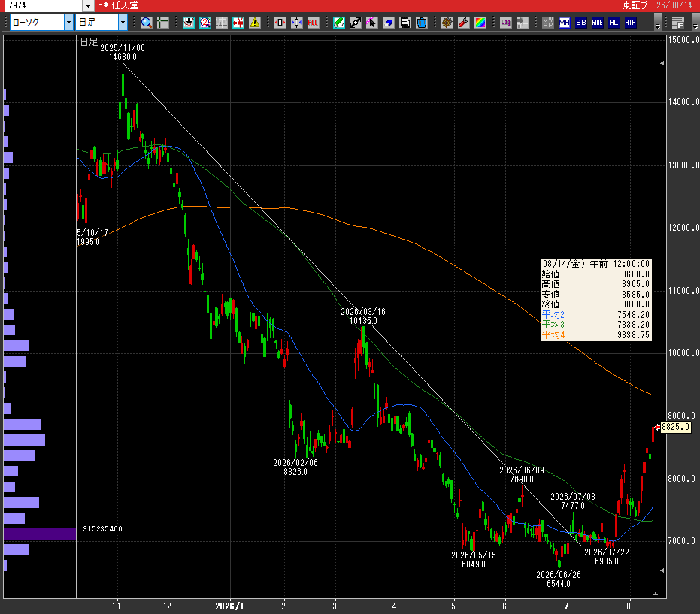
Task: Click the 東証プ market label
Action: pyautogui.click(x=635, y=5)
